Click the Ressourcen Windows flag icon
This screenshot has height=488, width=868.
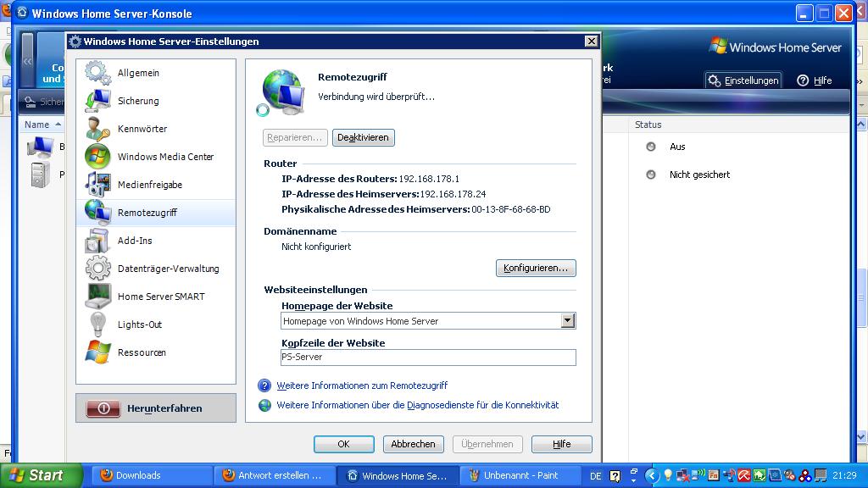coord(97,352)
